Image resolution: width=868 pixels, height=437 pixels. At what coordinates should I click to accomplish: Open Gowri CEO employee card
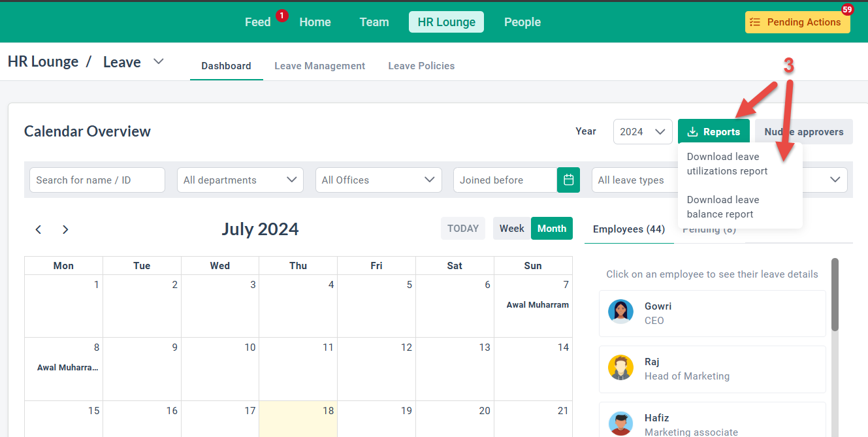(x=713, y=314)
